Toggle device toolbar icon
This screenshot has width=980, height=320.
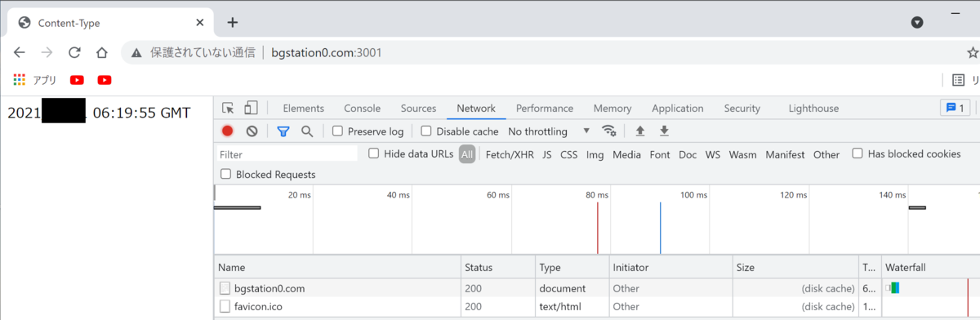[252, 108]
